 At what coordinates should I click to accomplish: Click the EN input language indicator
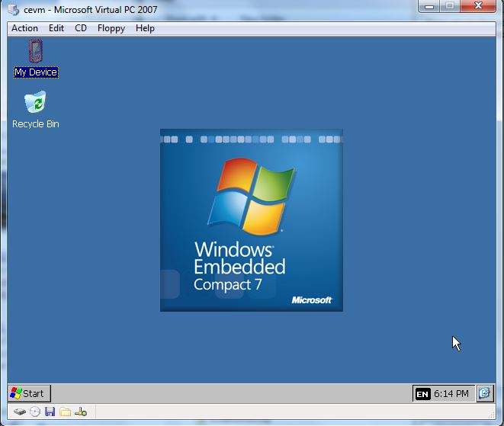pos(422,394)
